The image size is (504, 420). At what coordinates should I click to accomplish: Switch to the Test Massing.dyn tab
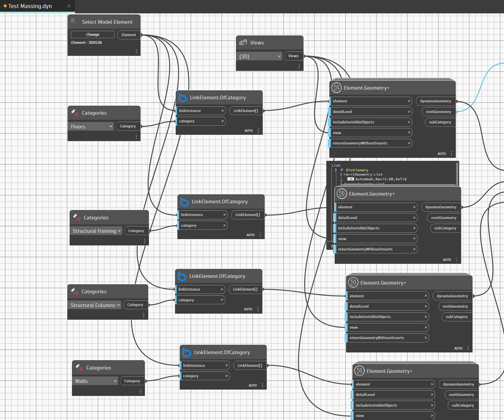coord(30,6)
